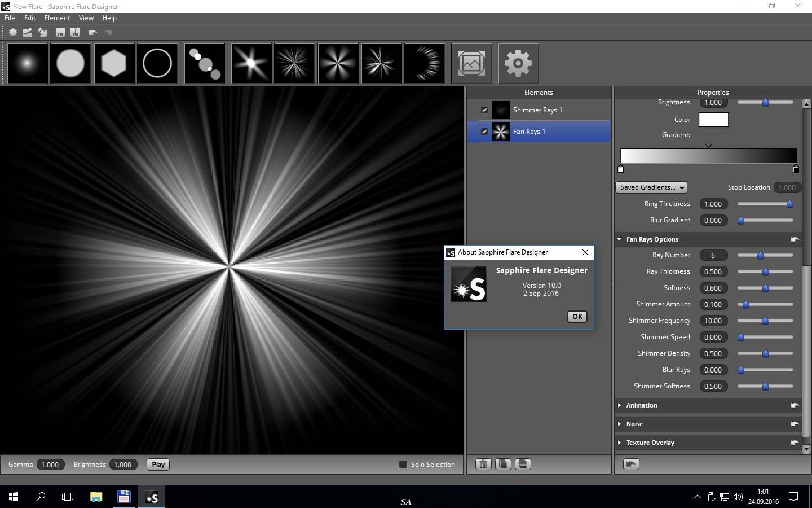Click the Gamma value field
The image size is (812, 508).
coord(50,465)
